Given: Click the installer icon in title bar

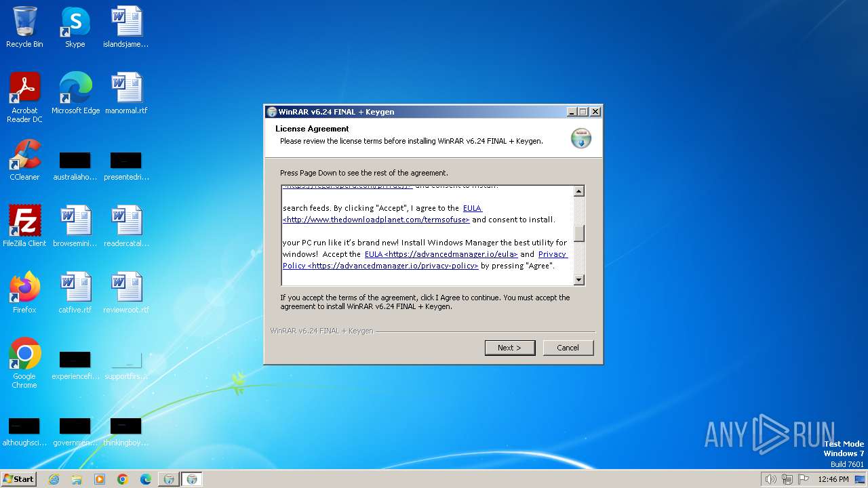Looking at the screenshot, I should pos(272,112).
